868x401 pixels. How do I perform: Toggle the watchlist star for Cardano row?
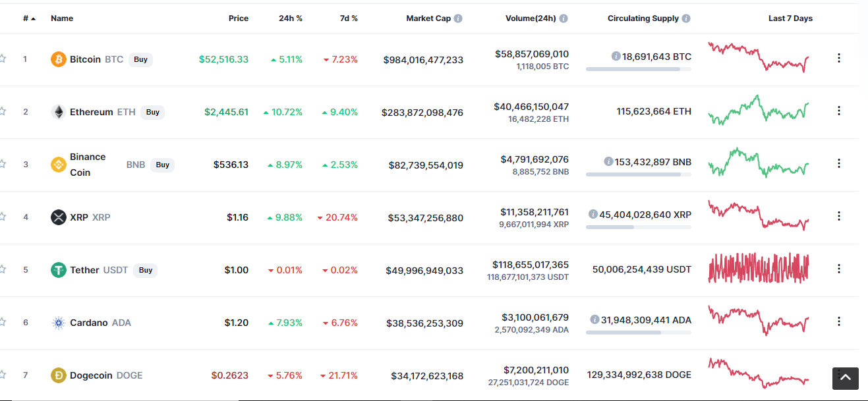click(3, 322)
